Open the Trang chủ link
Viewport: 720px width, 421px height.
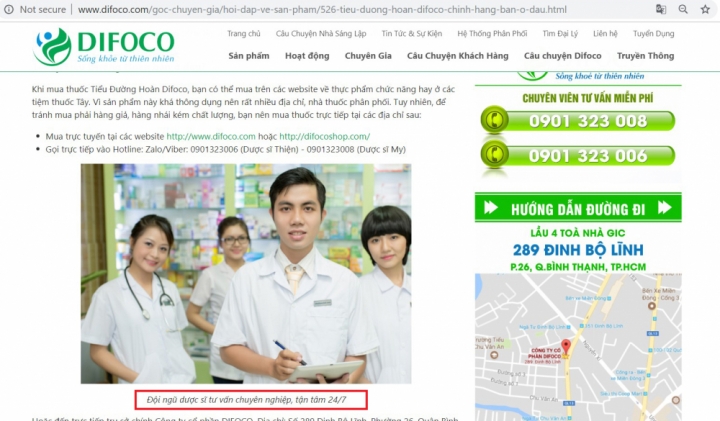[x=243, y=34]
